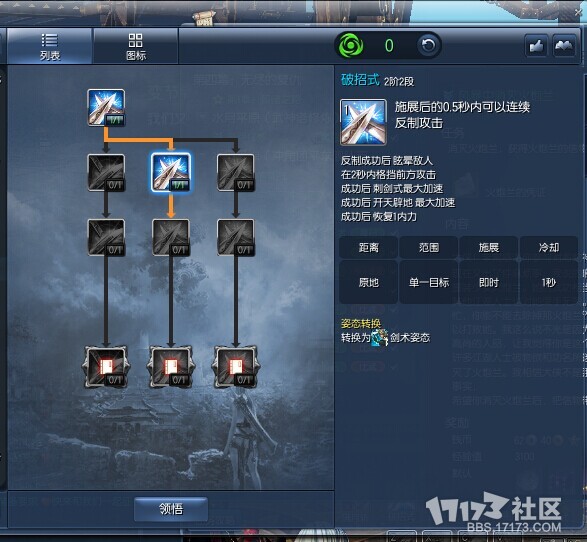This screenshot has height=542, width=587.
Task: Click the greyed second-tier right skill node
Action: (236, 173)
